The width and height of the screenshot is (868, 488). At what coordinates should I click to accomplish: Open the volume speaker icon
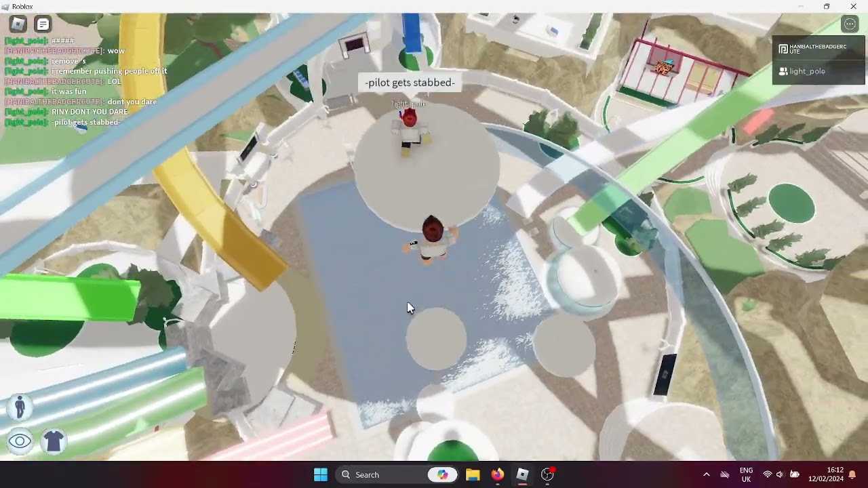click(x=780, y=474)
